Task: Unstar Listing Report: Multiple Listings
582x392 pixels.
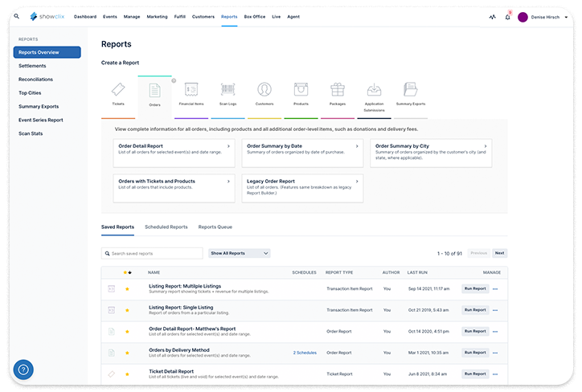Action: tap(127, 289)
